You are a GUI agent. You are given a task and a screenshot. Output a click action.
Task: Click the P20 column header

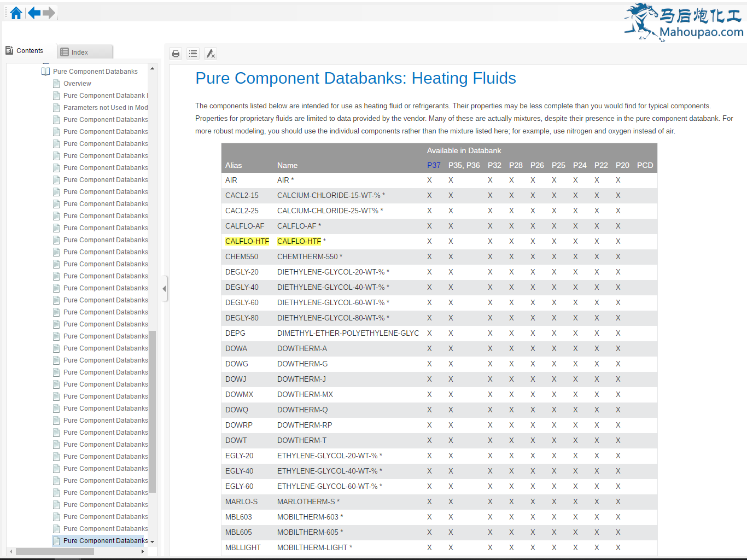pyautogui.click(x=622, y=165)
